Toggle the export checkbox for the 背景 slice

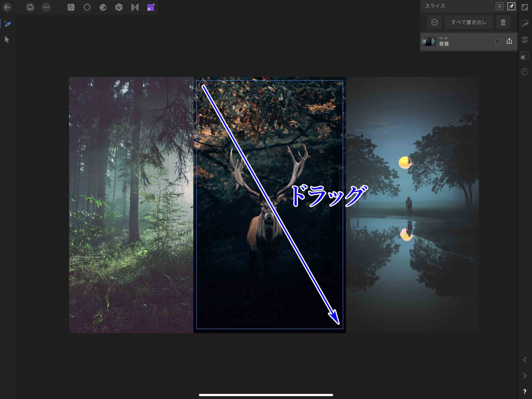click(x=498, y=42)
